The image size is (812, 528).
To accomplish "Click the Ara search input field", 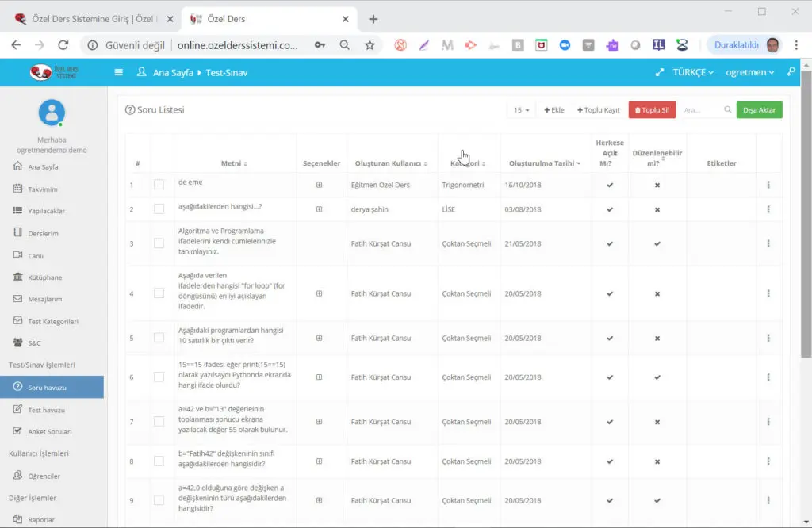I will point(700,110).
